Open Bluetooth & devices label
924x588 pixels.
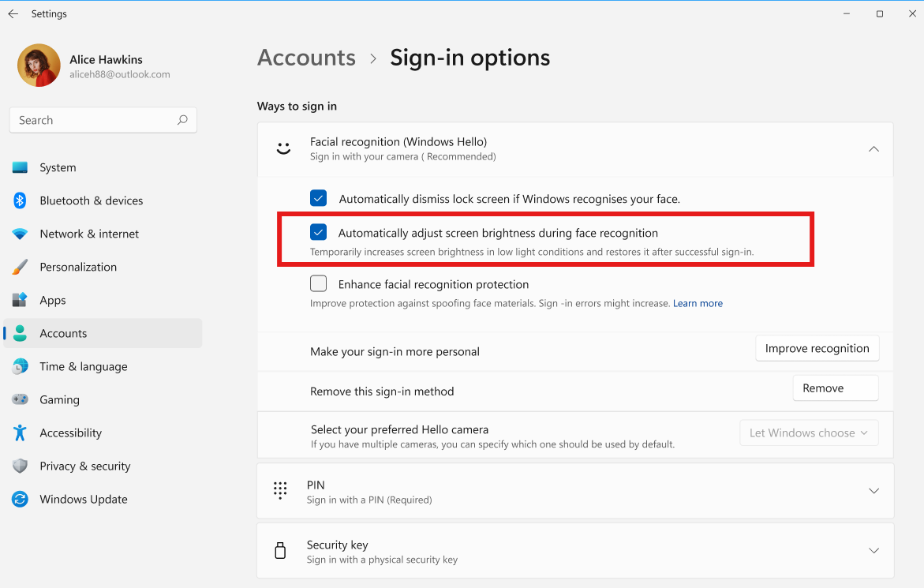point(92,200)
